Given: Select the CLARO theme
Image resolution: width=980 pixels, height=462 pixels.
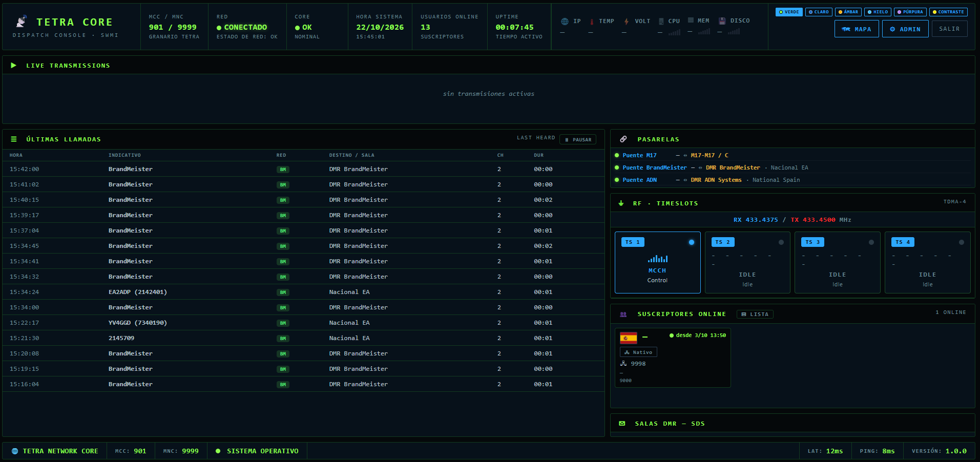Looking at the screenshot, I should 819,12.
